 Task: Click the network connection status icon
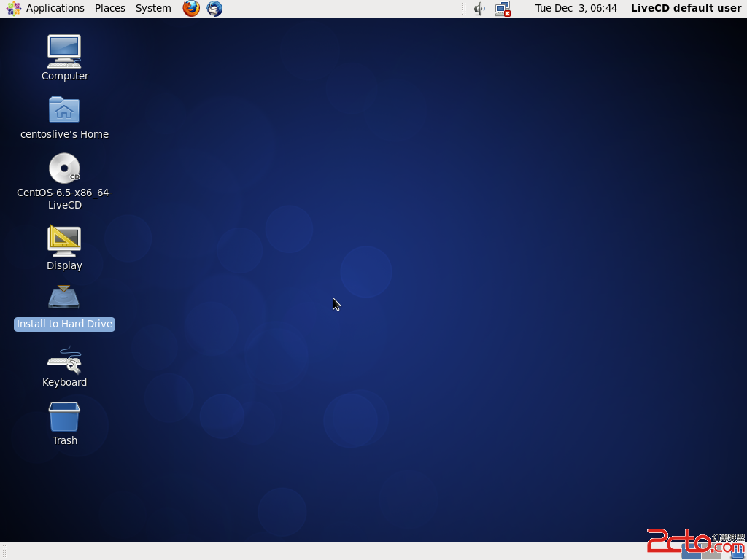pyautogui.click(x=503, y=9)
